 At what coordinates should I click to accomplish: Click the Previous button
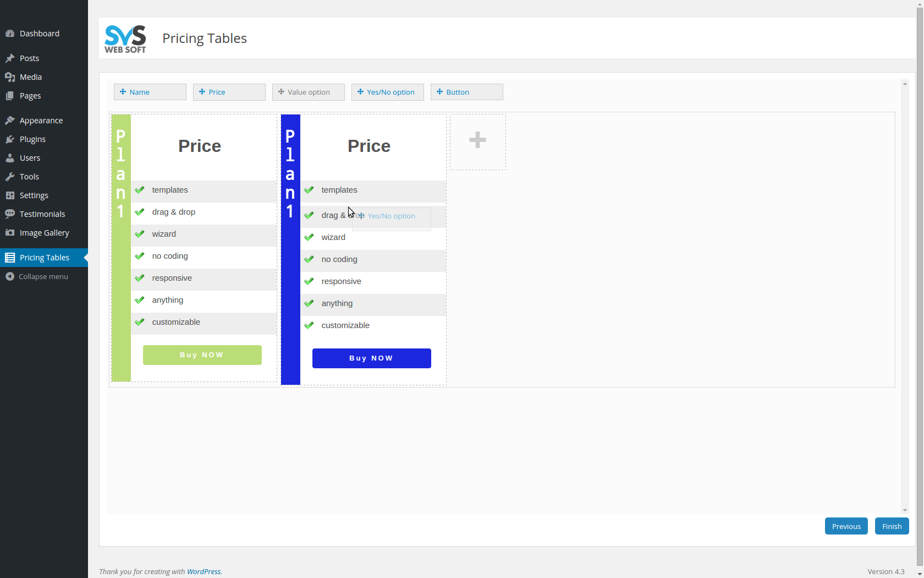(x=846, y=526)
